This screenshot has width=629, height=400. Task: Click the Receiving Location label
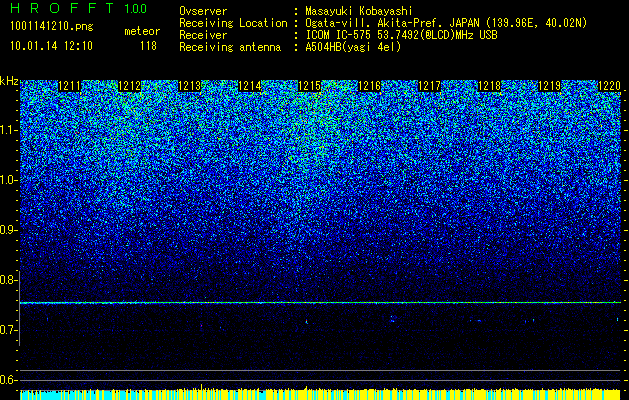pos(233,23)
